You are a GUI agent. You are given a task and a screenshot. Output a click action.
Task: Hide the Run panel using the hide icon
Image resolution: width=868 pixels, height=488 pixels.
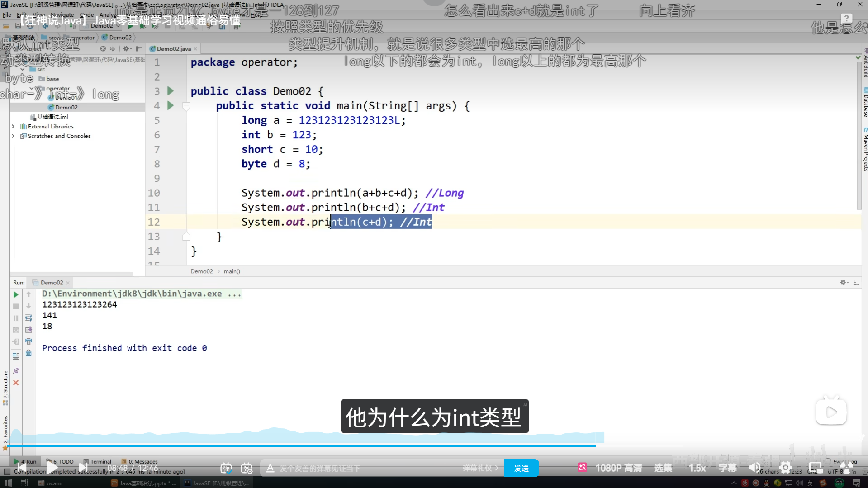coord(856,282)
